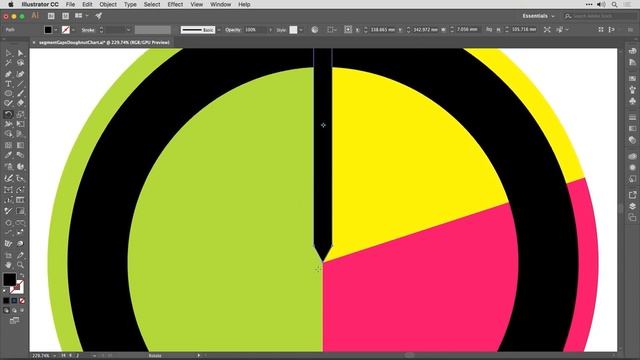Select the active Rotate tool
640x360 pixels.
(8, 114)
